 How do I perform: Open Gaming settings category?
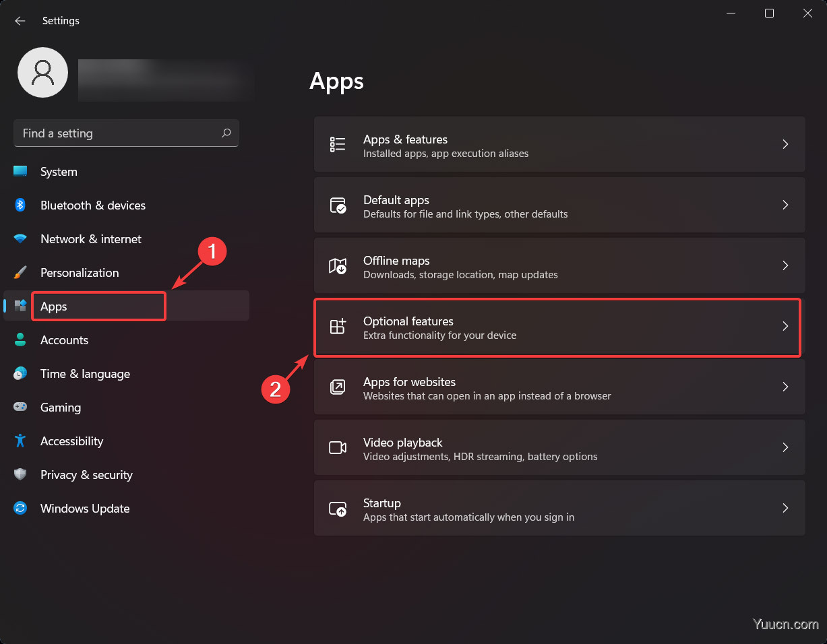click(127, 407)
